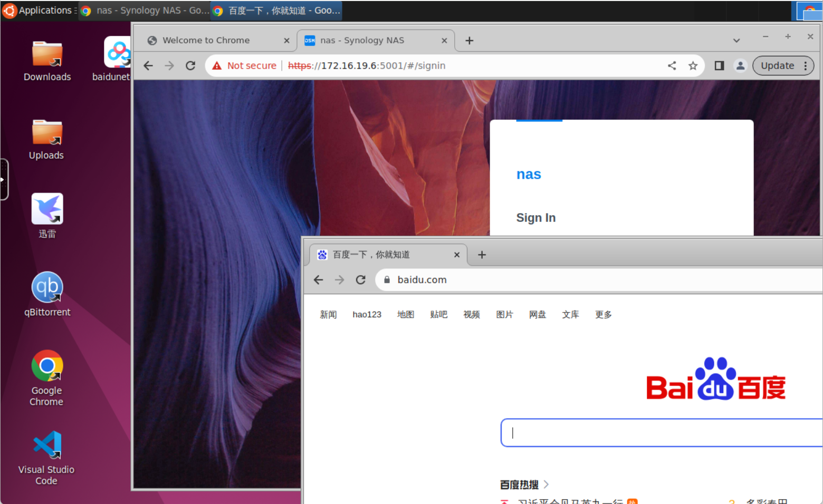This screenshot has width=823, height=504.
Task: Bookmark the NAS page with star icon
Action: coord(693,65)
